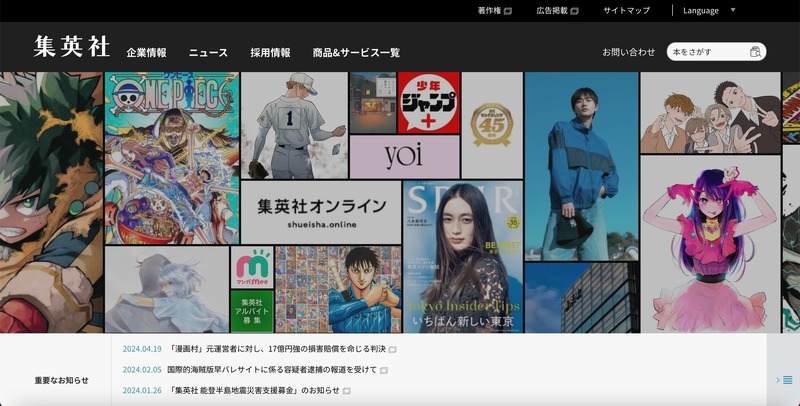Click the 本をさがす search field
This screenshot has width=800, height=406.
coord(708,51)
